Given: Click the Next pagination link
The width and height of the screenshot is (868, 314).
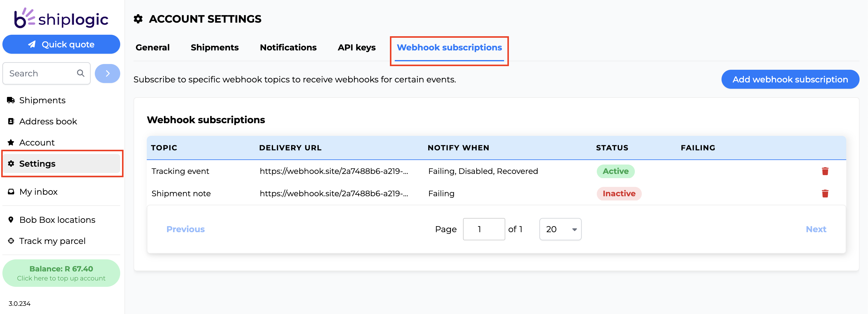Looking at the screenshot, I should pyautogui.click(x=816, y=229).
